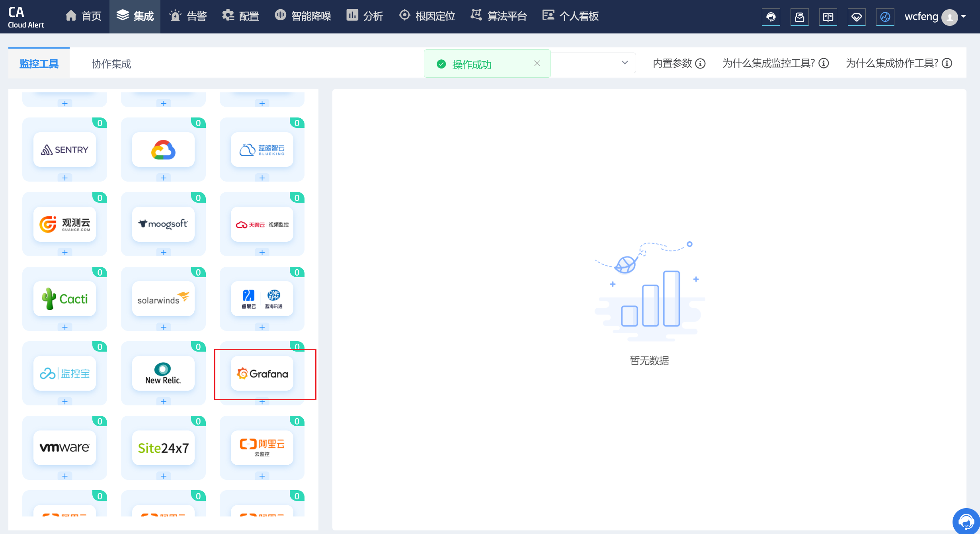Image resolution: width=980 pixels, height=534 pixels.
Task: Click the customer support headset icon in header
Action: point(771,17)
